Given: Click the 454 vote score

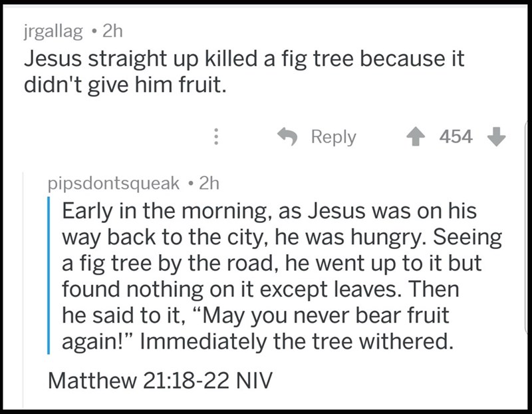Looking at the screenshot, I should pos(456,138).
